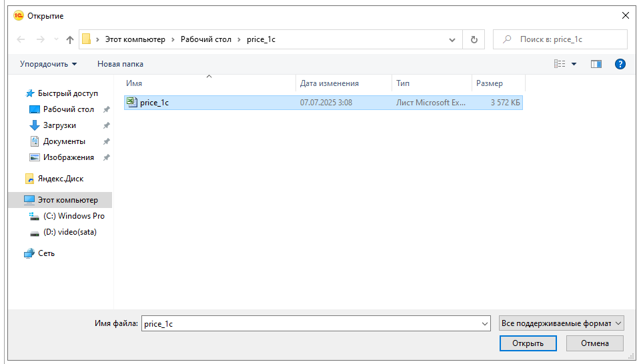Open the file type filter dropdown
The width and height of the screenshot is (643, 364).
click(x=561, y=323)
